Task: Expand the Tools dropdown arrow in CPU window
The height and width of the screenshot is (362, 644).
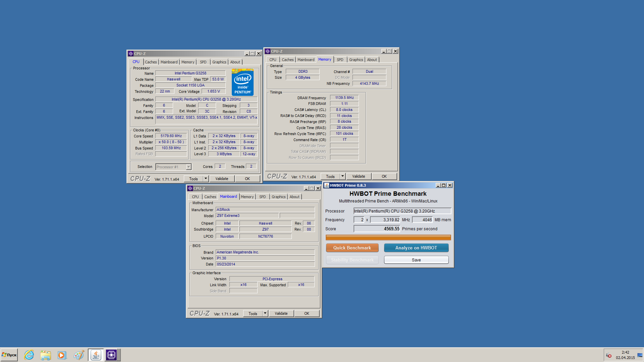Action: 206,179
